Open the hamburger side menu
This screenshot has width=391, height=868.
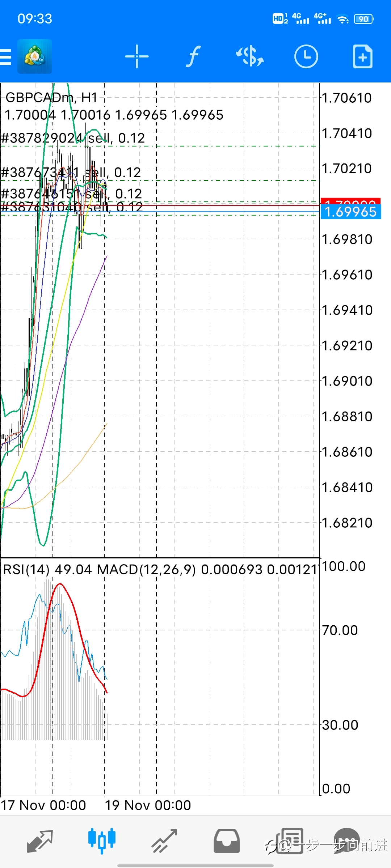[x=5, y=57]
